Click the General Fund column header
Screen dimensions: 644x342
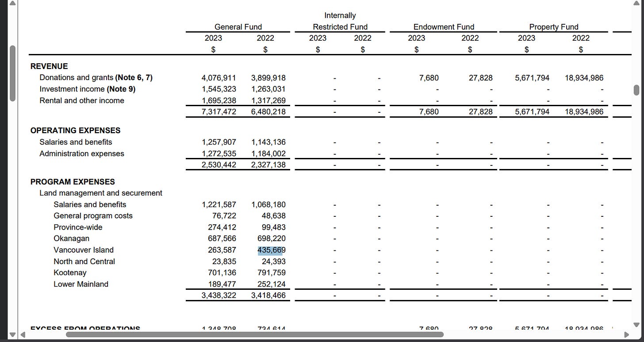[x=238, y=27]
